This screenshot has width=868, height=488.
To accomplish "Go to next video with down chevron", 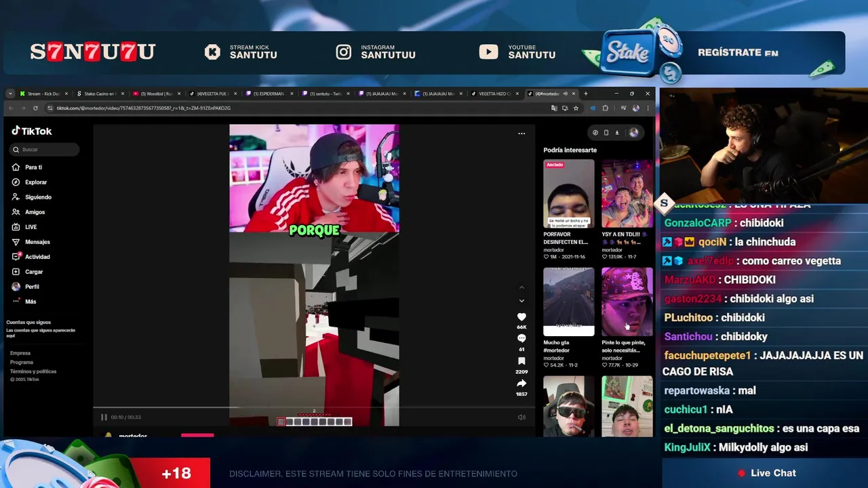I will tap(521, 300).
